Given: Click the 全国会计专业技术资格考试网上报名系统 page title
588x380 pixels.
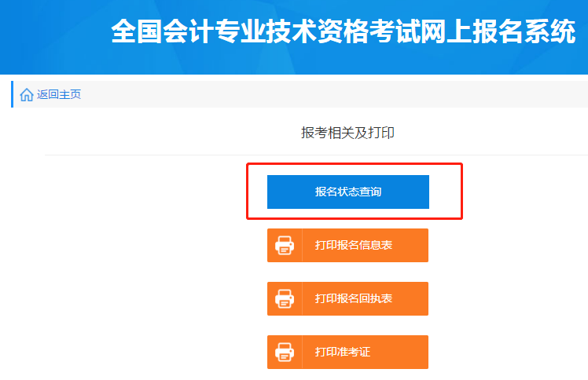Looking at the screenshot, I should (343, 32).
